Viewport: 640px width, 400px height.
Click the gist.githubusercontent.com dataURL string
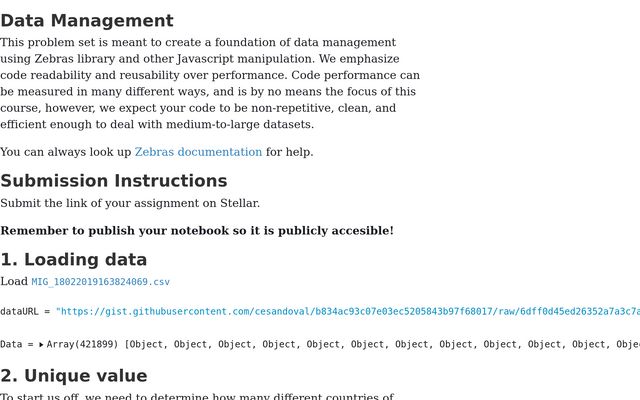[x=348, y=312]
